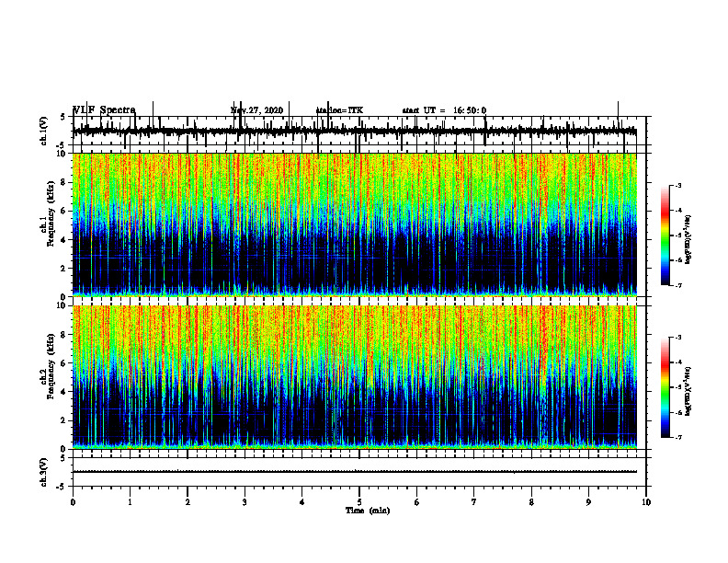The width and height of the screenshot is (728, 563).
Task: Click the "5" minute tick on the time axis
Action: coord(359,502)
